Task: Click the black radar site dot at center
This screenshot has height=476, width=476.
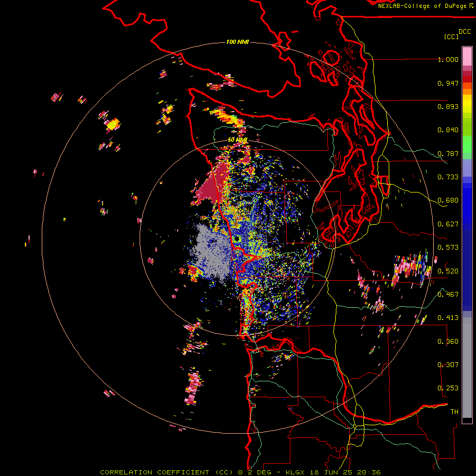Action: (x=237, y=239)
